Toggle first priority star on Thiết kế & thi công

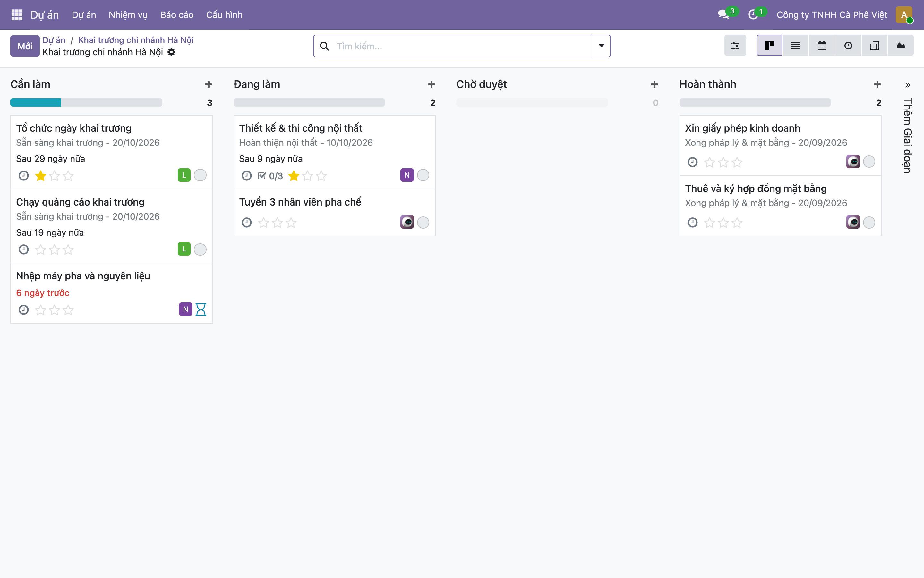pos(294,176)
